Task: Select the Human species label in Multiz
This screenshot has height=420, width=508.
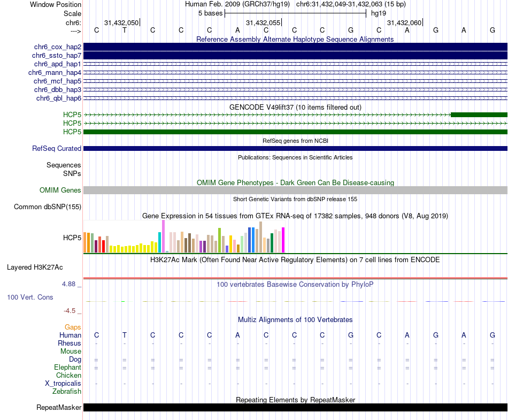Action: point(70,335)
